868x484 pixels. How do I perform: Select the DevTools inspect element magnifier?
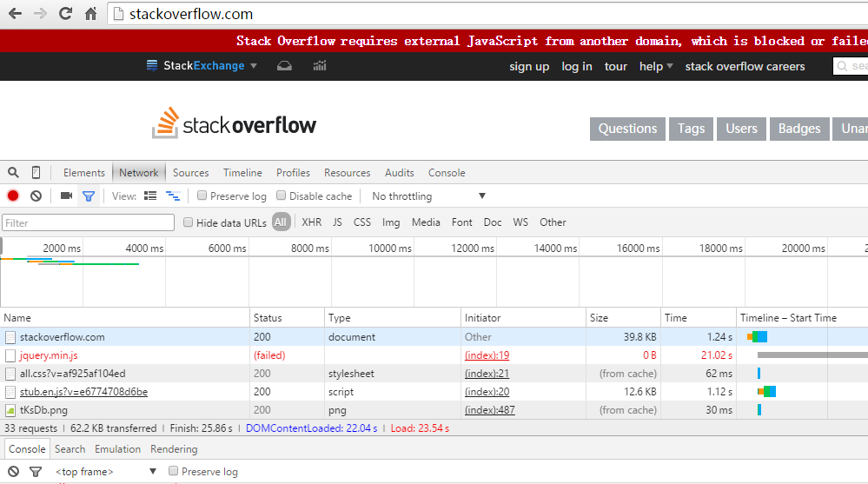pos(13,173)
